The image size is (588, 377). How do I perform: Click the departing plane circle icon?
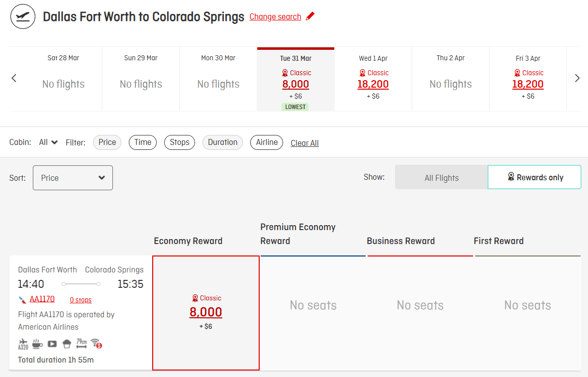coord(23,16)
